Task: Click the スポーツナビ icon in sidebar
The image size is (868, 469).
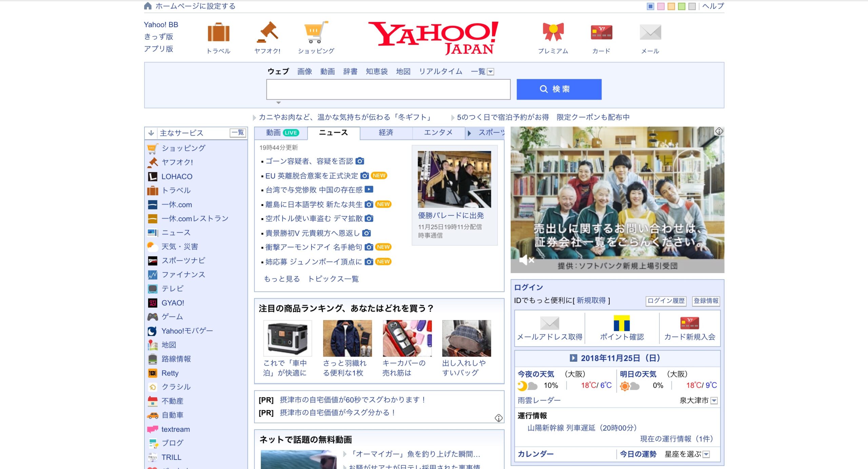Action: (x=153, y=261)
